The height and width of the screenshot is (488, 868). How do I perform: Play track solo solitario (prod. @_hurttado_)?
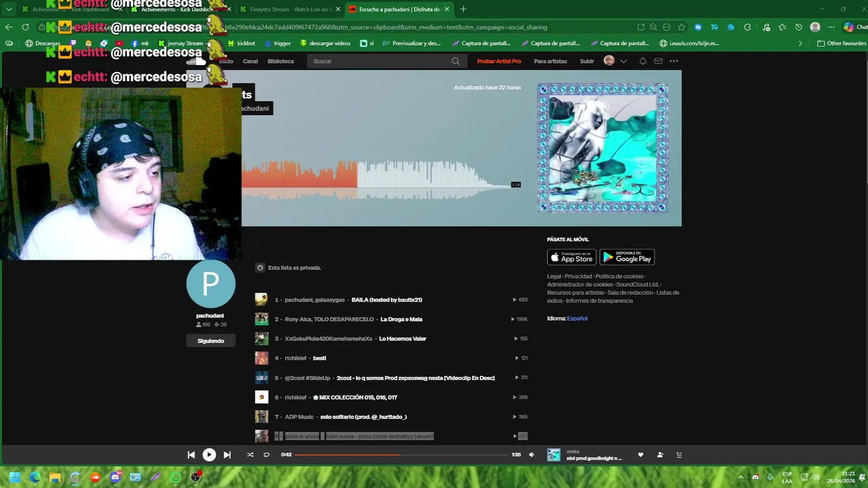coord(363,417)
